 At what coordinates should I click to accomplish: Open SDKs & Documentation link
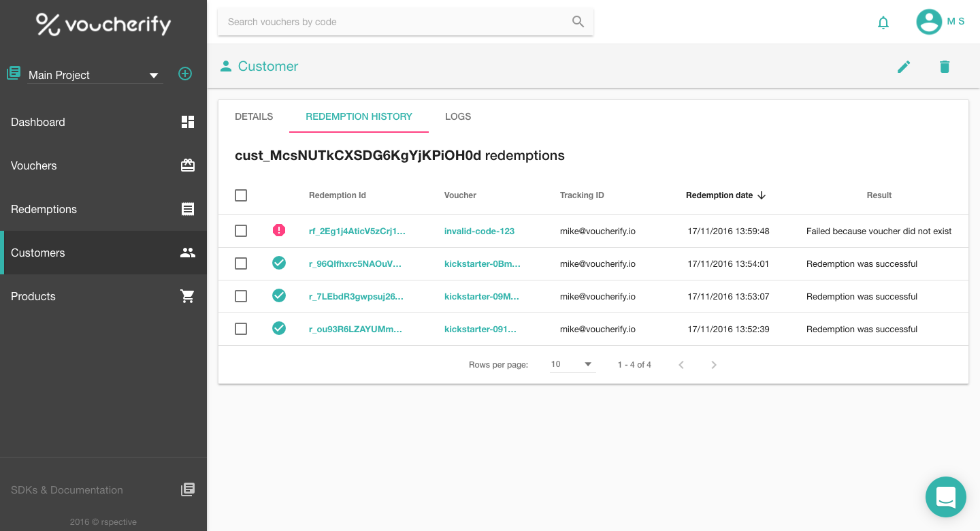(x=103, y=489)
